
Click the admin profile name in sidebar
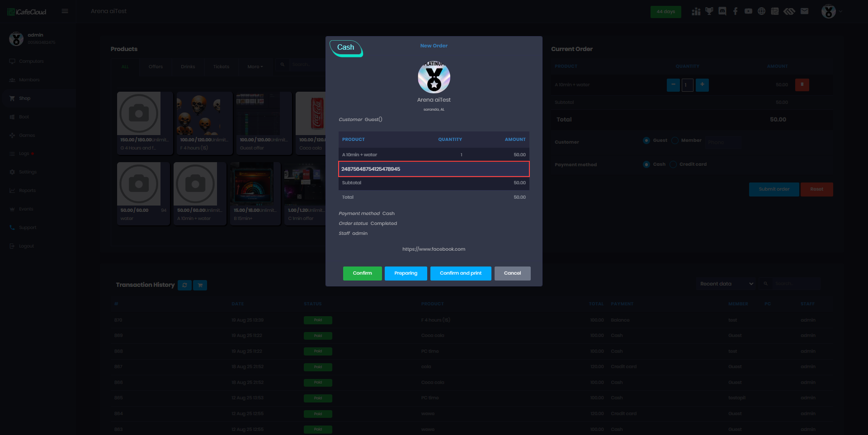click(35, 35)
